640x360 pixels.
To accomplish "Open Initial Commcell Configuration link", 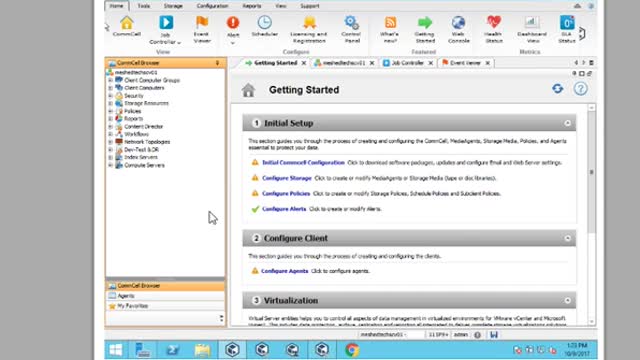I will (303, 162).
